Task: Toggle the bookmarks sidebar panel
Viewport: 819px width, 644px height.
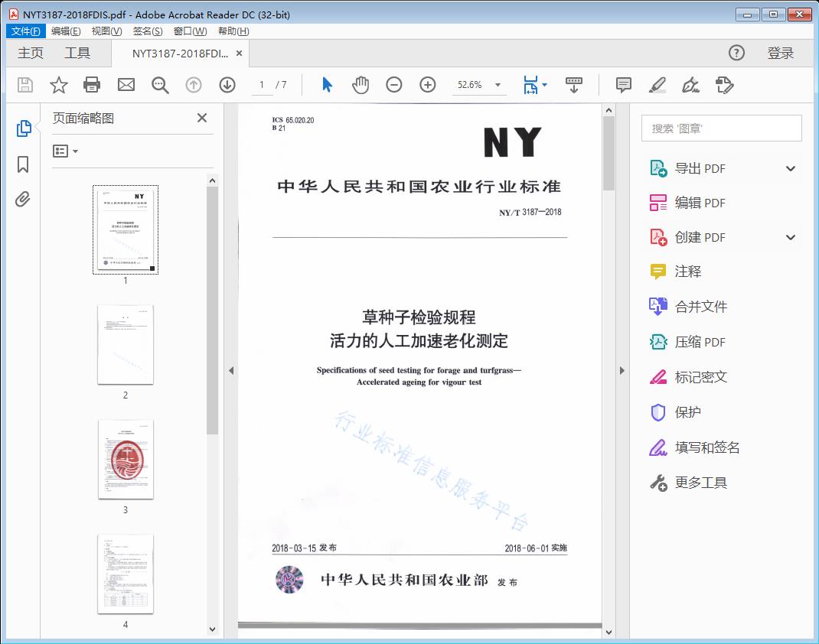Action: pos(23,164)
